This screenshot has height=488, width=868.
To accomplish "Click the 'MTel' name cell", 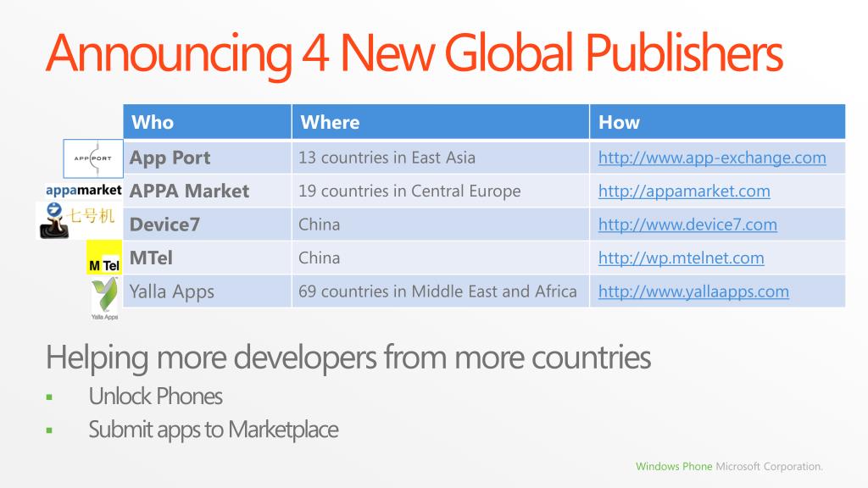I will pos(207,258).
